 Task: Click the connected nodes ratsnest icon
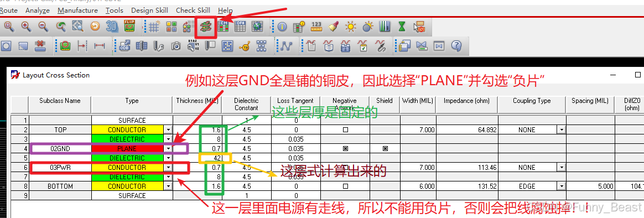click(x=286, y=46)
